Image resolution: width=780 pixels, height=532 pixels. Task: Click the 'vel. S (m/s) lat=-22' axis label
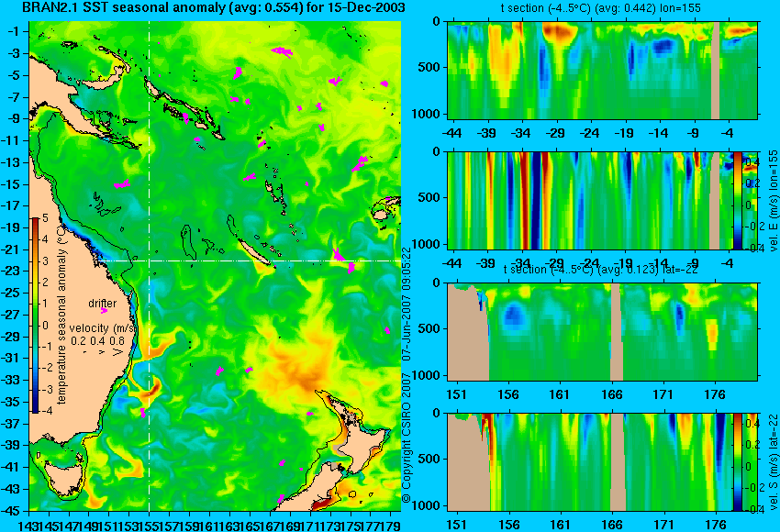tap(774, 462)
